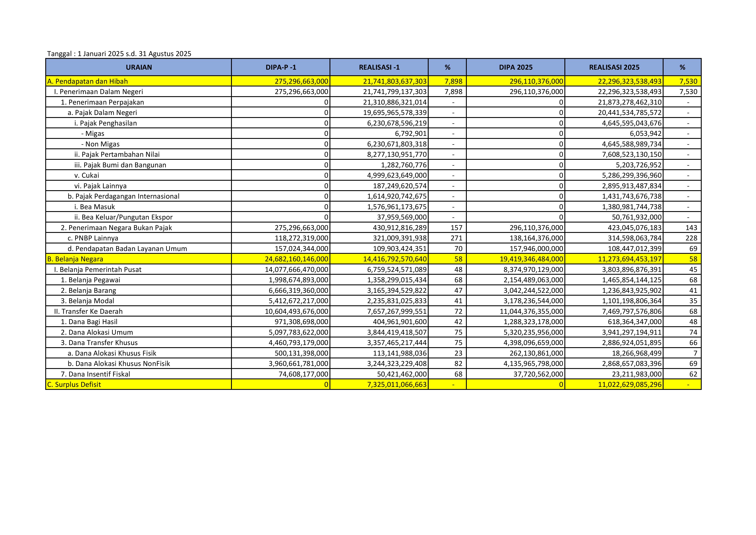Click the Dana Insentif Fiskal row label
Viewport: 756px width, 535px height.
coord(95,374)
